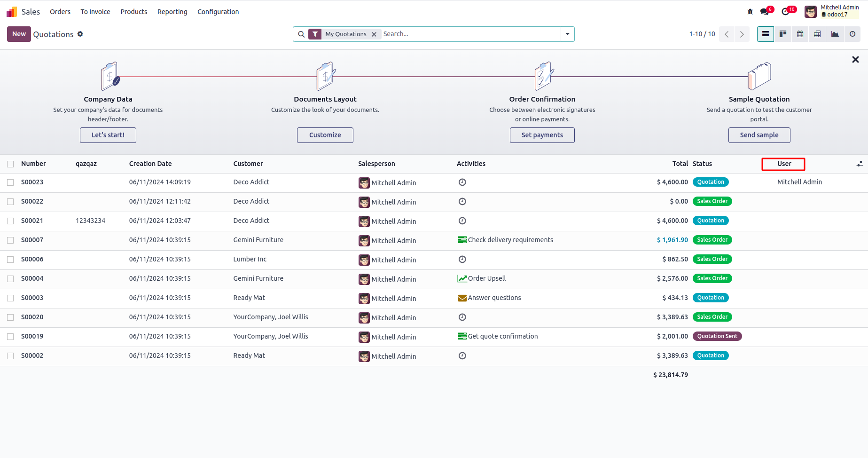Open the conversations messages icon
Viewport: 868px width, 458px height.
tap(765, 12)
